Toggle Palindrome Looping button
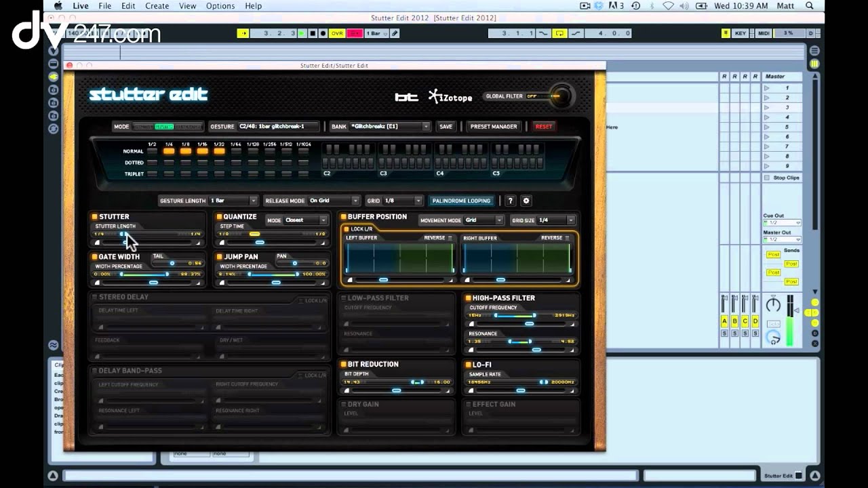This screenshot has height=488, width=868. [x=461, y=201]
